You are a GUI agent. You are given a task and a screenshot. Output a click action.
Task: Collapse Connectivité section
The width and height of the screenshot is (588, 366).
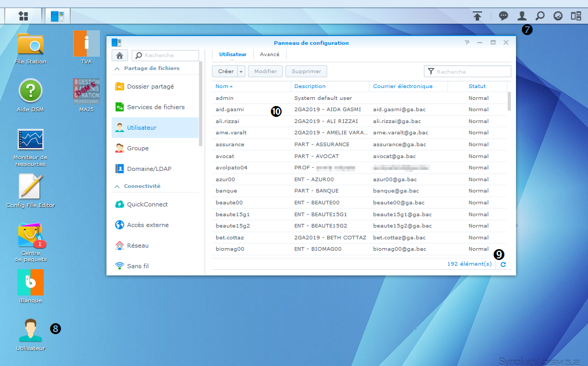click(x=117, y=186)
